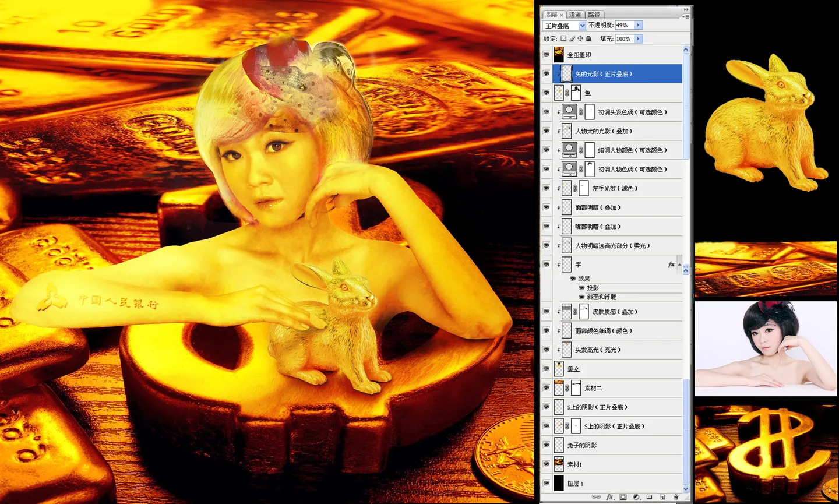Click the fill 100% input field
Image resolution: width=839 pixels, height=504 pixels.
click(624, 38)
